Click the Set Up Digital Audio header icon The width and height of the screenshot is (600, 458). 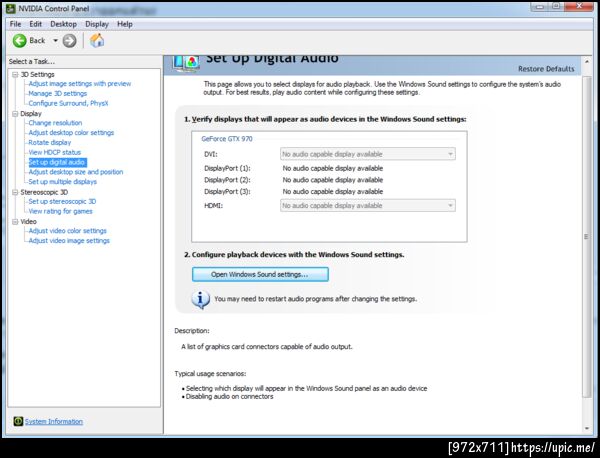pyautogui.click(x=186, y=63)
